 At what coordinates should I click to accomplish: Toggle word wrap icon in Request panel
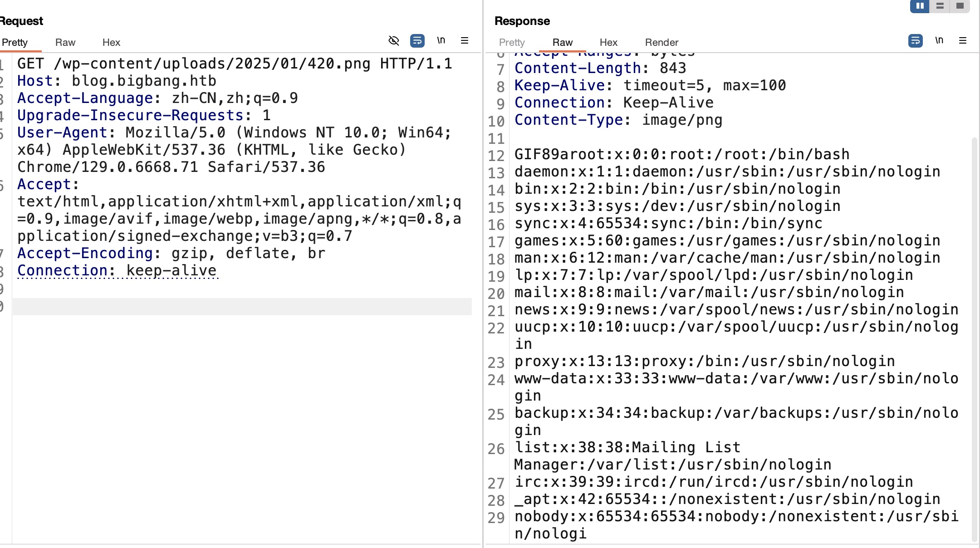(417, 41)
